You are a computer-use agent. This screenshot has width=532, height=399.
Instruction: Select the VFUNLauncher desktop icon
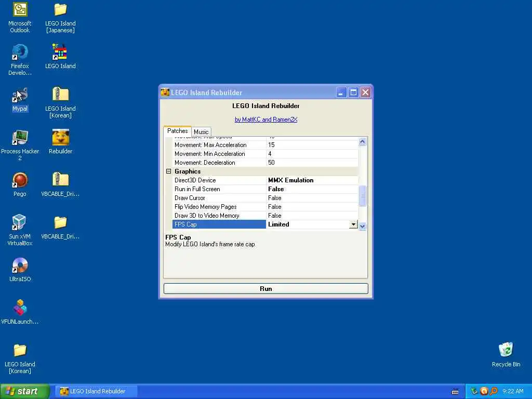coord(20,308)
